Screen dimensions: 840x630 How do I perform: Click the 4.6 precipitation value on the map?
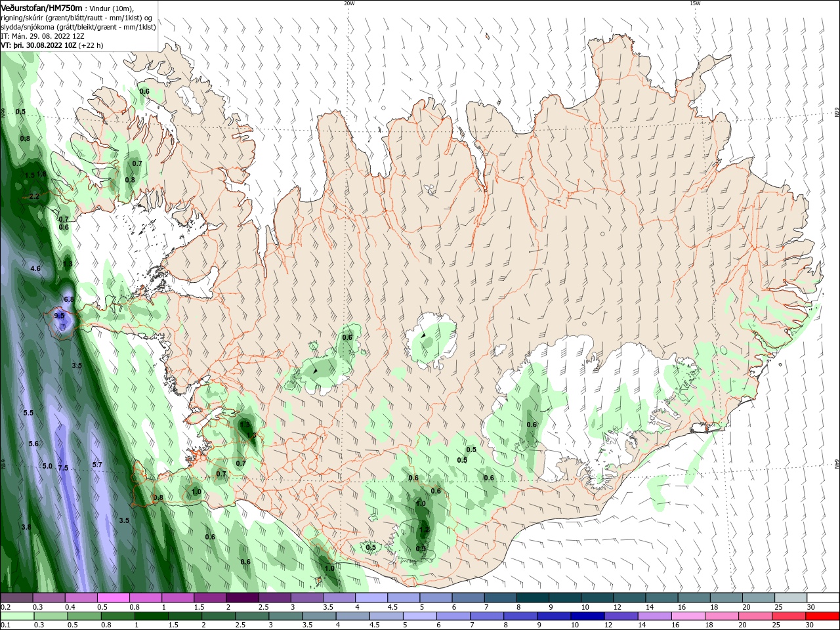tap(35, 268)
